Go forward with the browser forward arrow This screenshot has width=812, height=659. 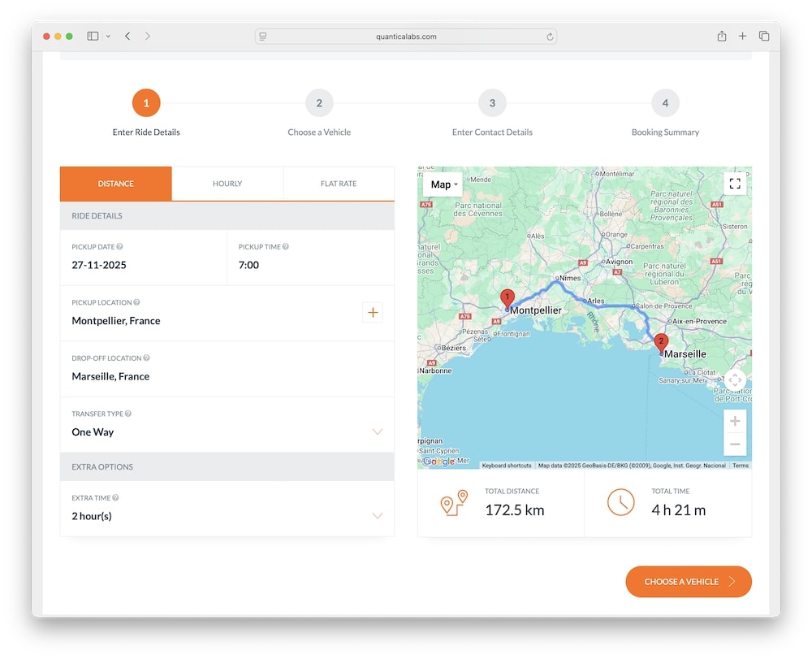(148, 36)
